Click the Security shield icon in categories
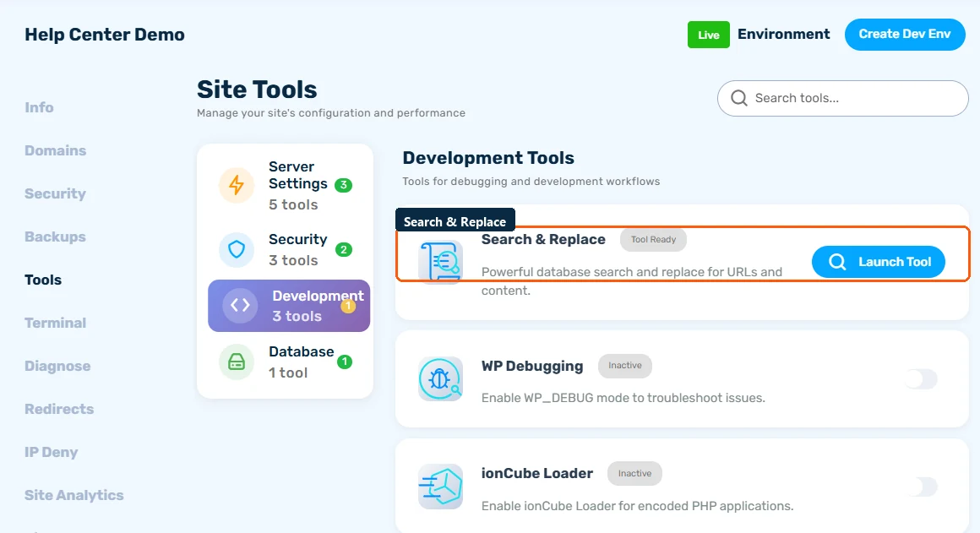Screen dimensions: 980x533 coord(237,250)
